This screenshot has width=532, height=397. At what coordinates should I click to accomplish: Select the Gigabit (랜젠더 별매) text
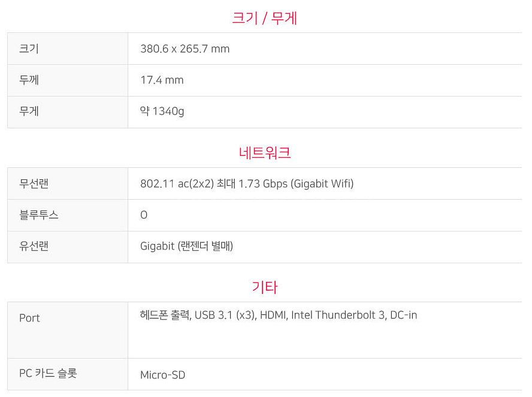[x=186, y=246]
